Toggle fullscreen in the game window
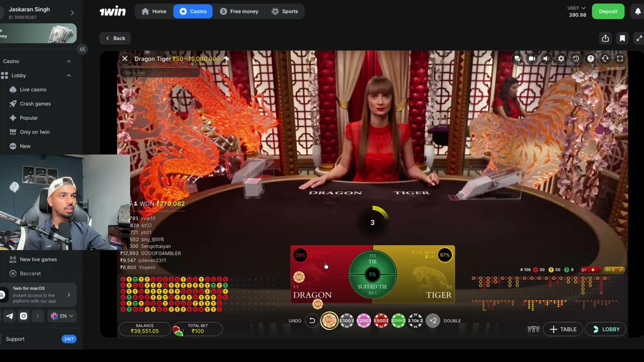The width and height of the screenshot is (644, 362). 620,59
